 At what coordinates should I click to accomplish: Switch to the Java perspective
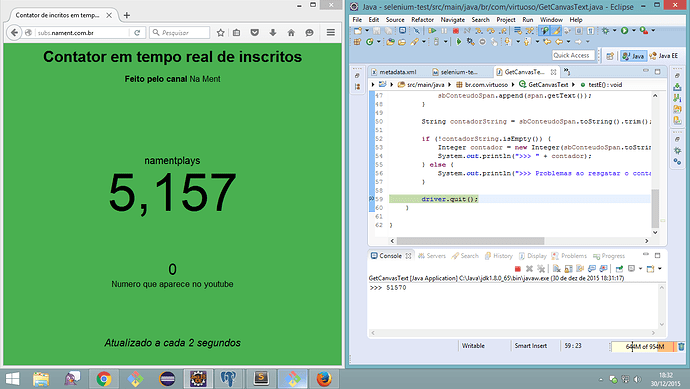tap(633, 56)
